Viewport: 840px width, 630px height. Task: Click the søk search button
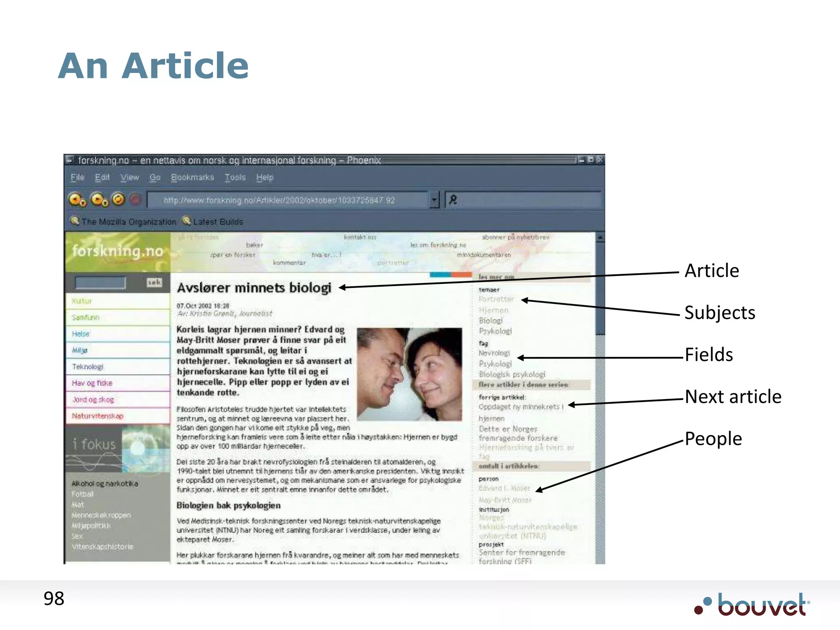154,283
